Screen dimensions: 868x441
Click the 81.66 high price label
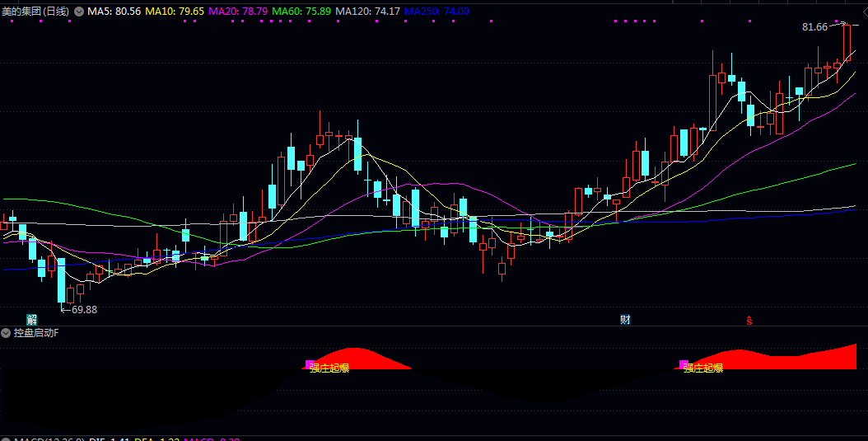coord(814,27)
